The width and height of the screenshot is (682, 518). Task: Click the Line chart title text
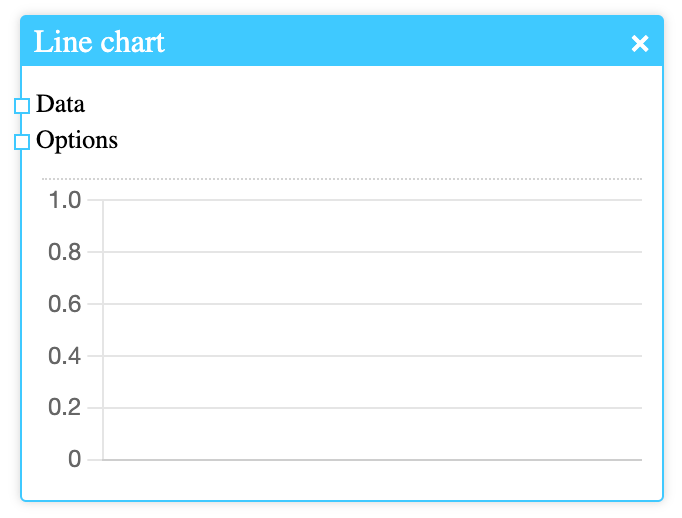click(99, 42)
